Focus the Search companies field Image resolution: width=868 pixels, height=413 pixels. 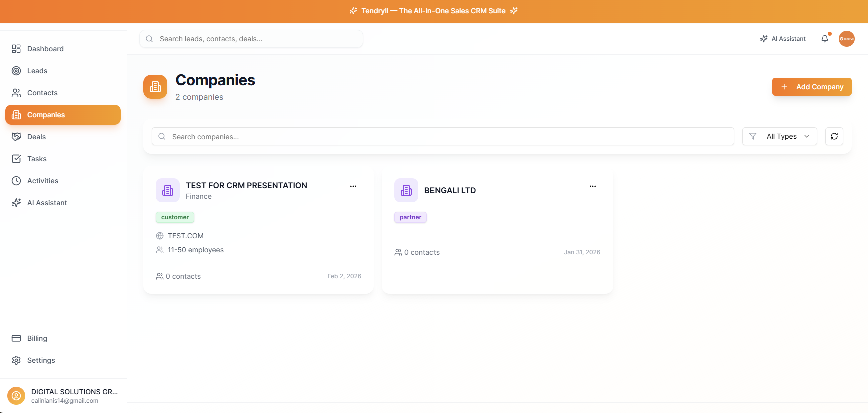click(443, 136)
